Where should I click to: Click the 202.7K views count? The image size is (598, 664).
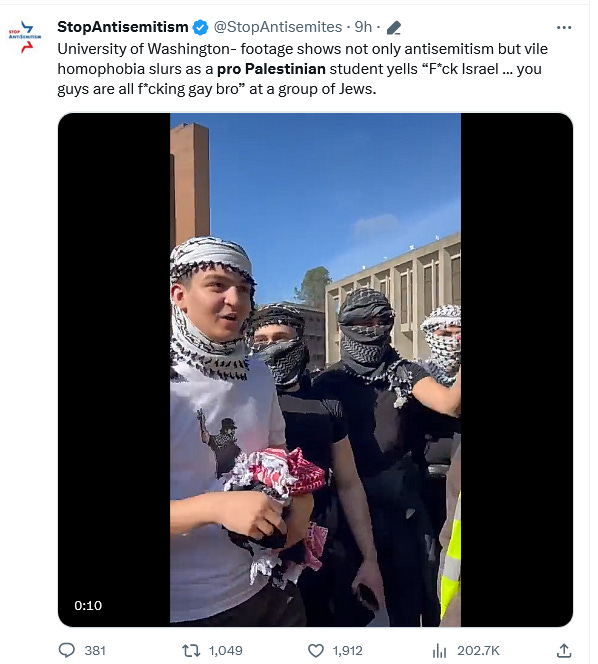pyautogui.click(x=478, y=650)
